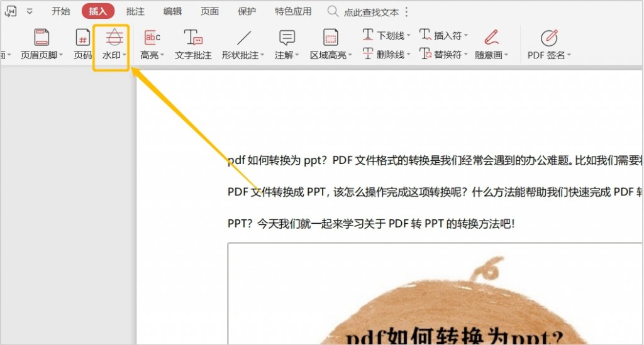Expand the PDF 签名 dropdown arrow
This screenshot has height=345, width=644.
click(569, 55)
